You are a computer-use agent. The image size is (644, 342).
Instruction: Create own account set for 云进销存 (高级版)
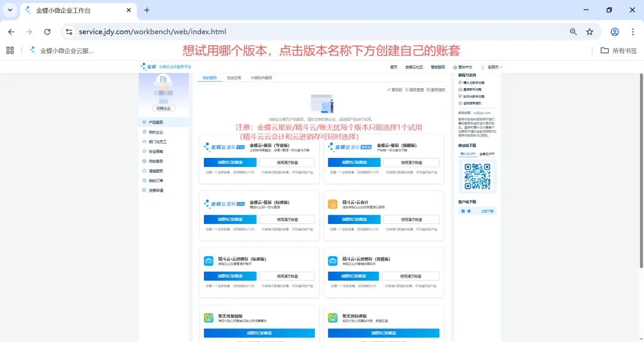pos(353,276)
